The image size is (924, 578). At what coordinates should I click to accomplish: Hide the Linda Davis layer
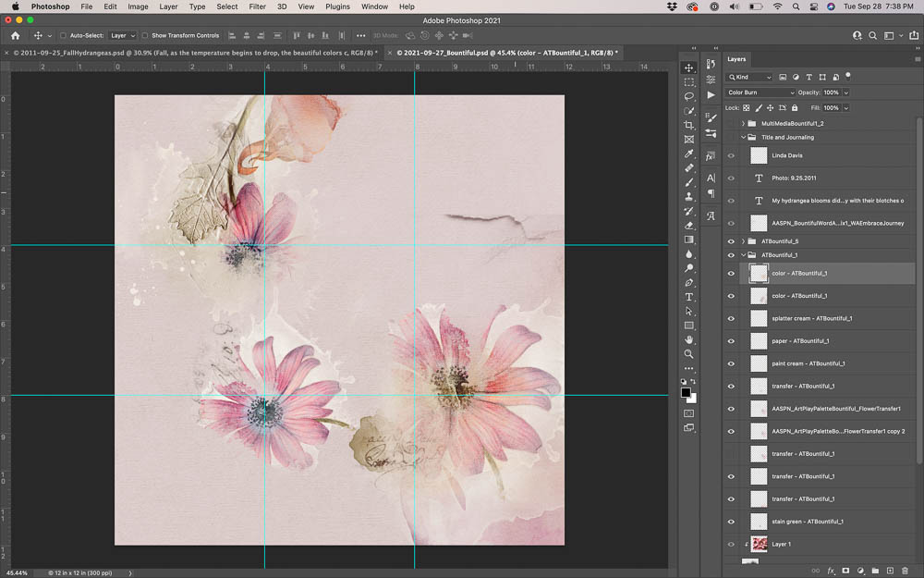(x=731, y=155)
